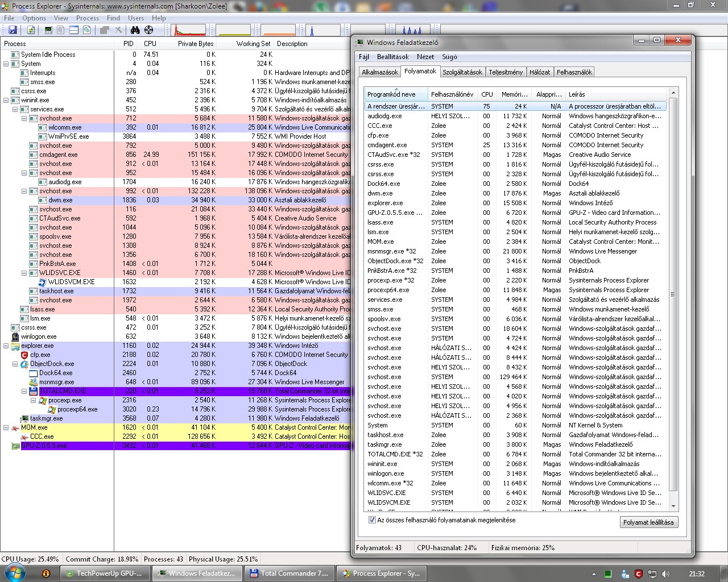The width and height of the screenshot is (728, 582).
Task: Collapse the ObjectDock.exe tree node
Action: tap(15, 364)
